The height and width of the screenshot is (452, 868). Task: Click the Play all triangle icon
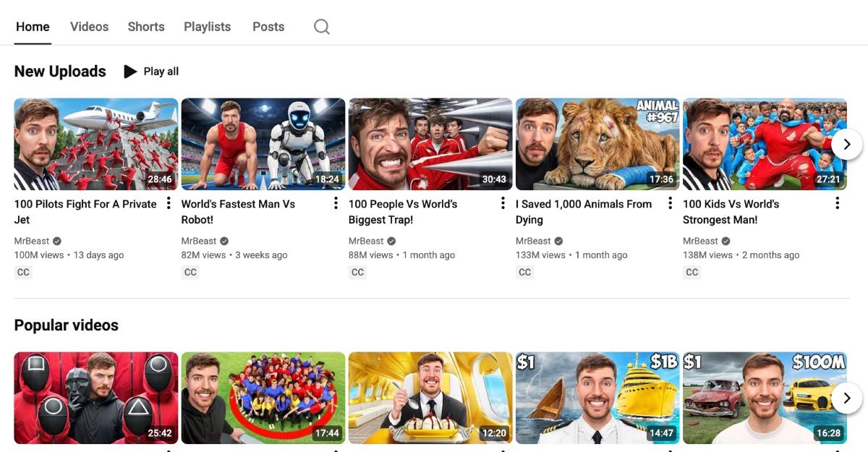(130, 71)
